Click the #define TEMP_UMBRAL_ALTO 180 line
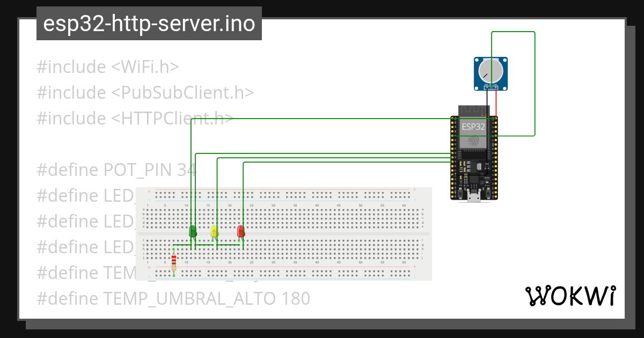This screenshot has width=644, height=338. 173,298
